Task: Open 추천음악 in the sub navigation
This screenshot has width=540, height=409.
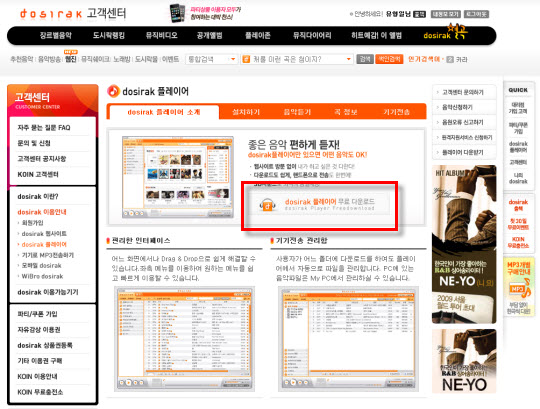Action: click(x=21, y=59)
